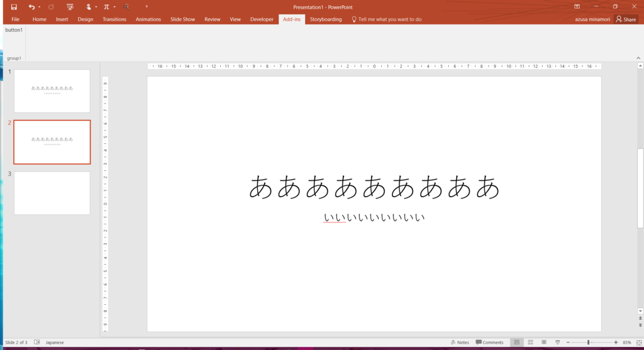This screenshot has height=350, width=644.
Task: Select slide 1 thumbnail
Action: point(52,90)
